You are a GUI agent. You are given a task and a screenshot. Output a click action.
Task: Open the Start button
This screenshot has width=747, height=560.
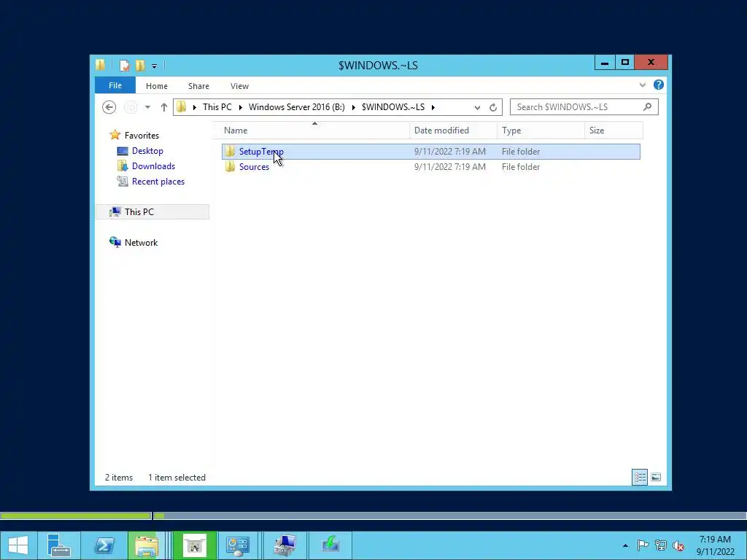pyautogui.click(x=18, y=545)
